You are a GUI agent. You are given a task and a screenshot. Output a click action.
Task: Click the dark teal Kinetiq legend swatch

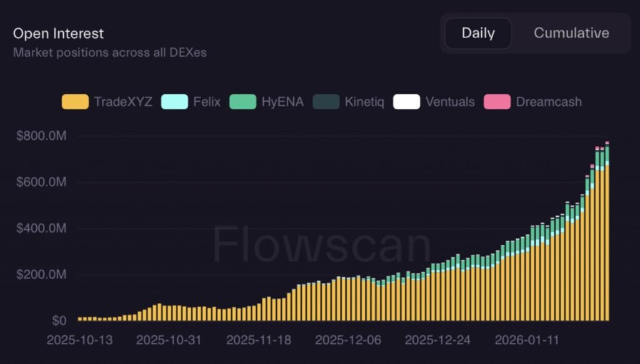coord(326,102)
